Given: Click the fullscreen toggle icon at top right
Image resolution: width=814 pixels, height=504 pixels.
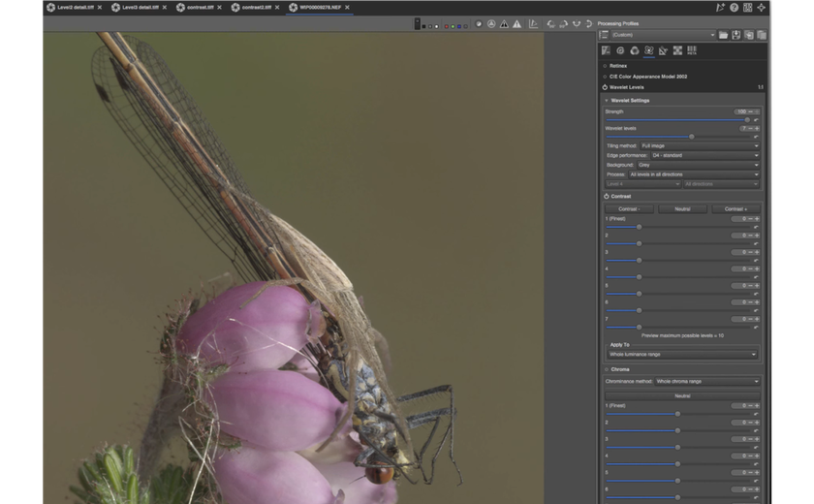Looking at the screenshot, I should point(761,7).
